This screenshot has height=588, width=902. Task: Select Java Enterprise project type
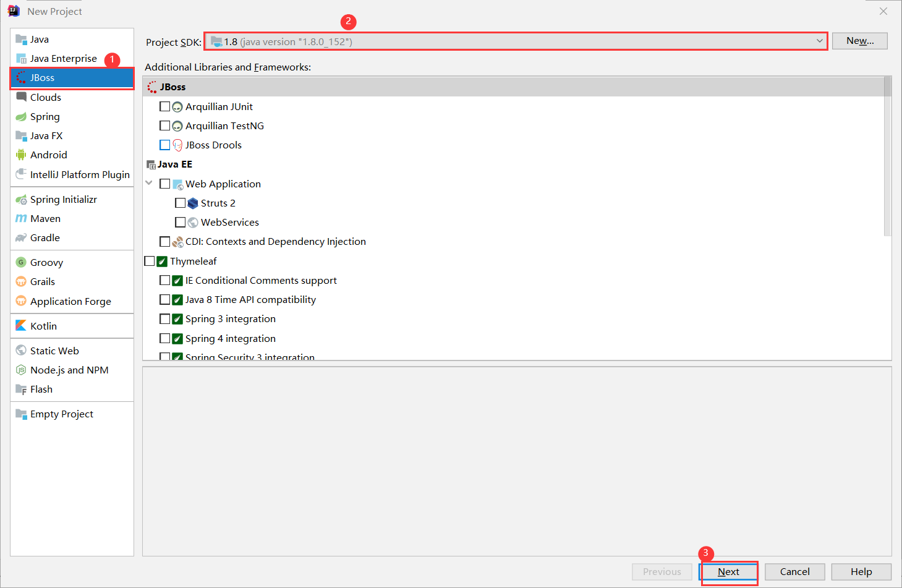[x=72, y=59]
